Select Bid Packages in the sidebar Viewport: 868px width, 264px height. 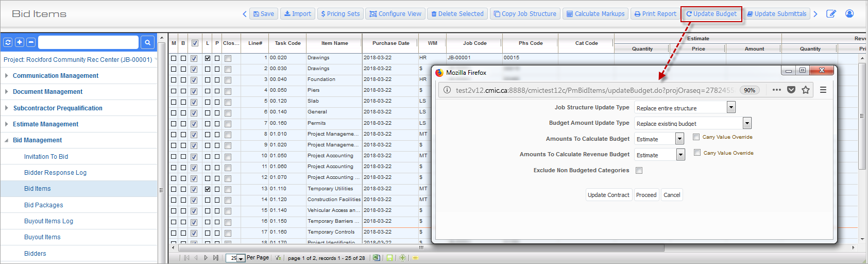tap(43, 205)
